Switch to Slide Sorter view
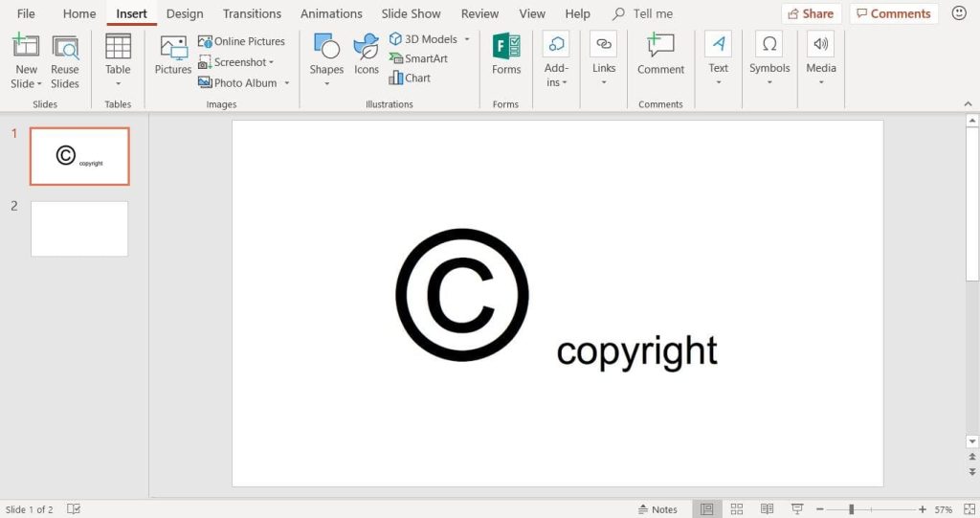 click(737, 509)
